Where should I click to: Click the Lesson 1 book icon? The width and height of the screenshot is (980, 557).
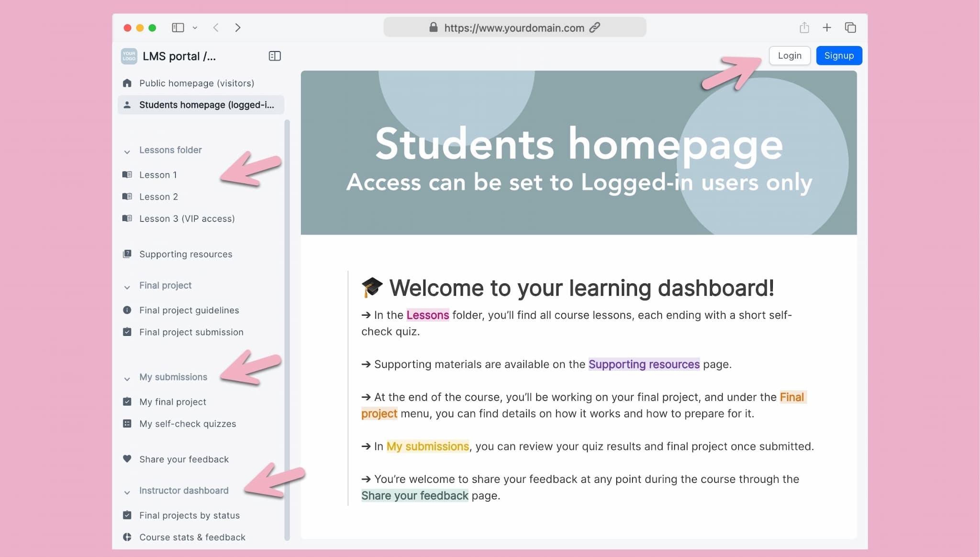(x=127, y=174)
